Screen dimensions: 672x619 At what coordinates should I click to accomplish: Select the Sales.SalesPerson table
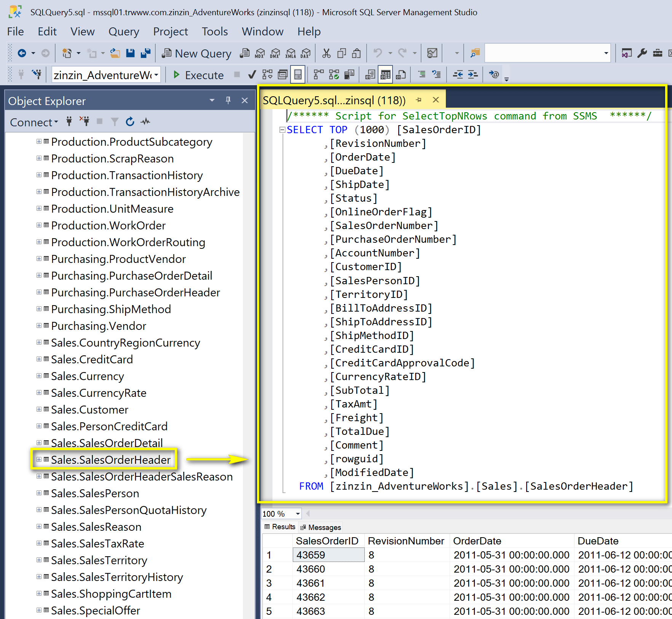click(x=95, y=493)
